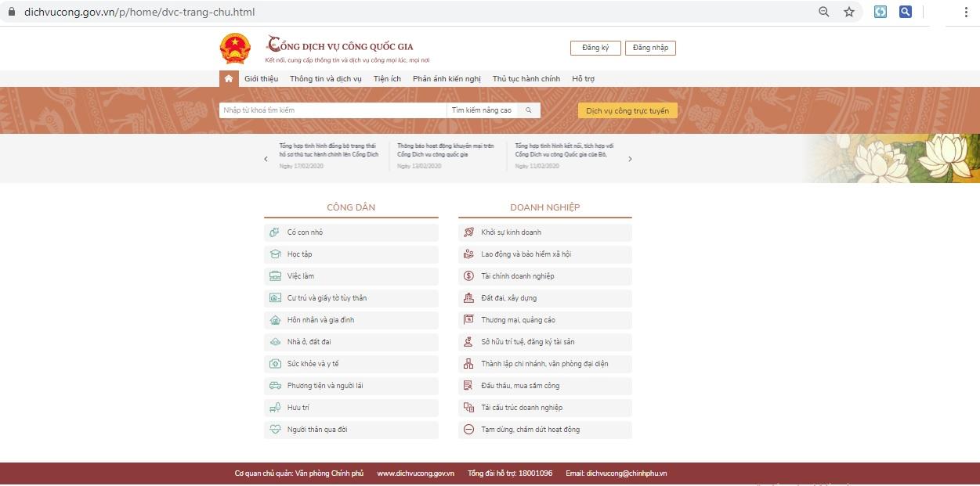Open the browser zoom magnifier icon
Image resolution: width=980 pixels, height=486 pixels.
823,12
